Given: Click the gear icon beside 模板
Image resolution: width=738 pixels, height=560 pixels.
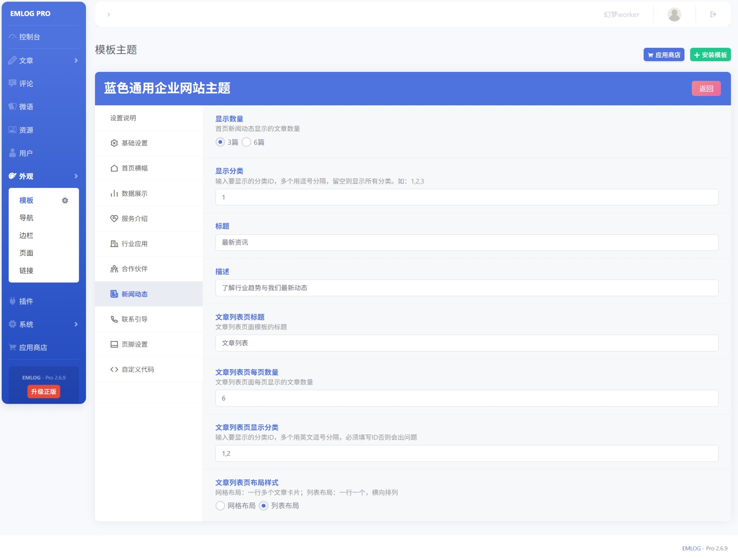Looking at the screenshot, I should pos(65,201).
